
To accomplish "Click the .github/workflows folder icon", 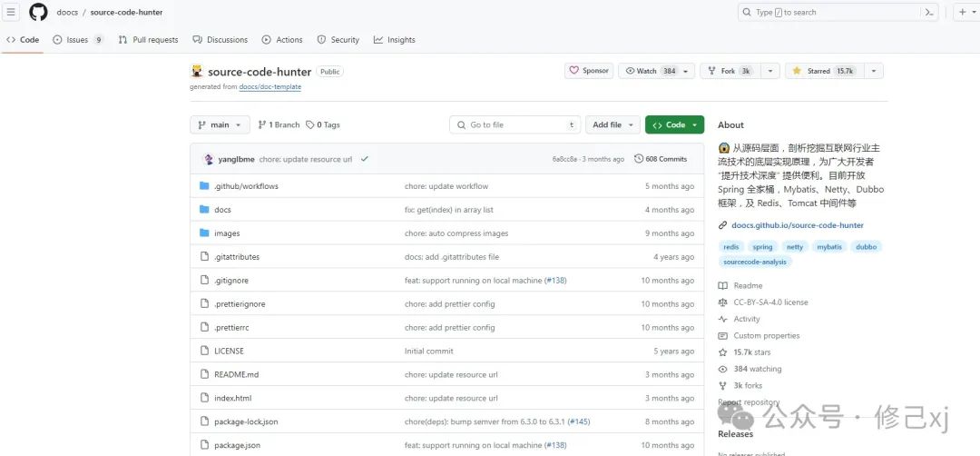I will click(x=204, y=186).
